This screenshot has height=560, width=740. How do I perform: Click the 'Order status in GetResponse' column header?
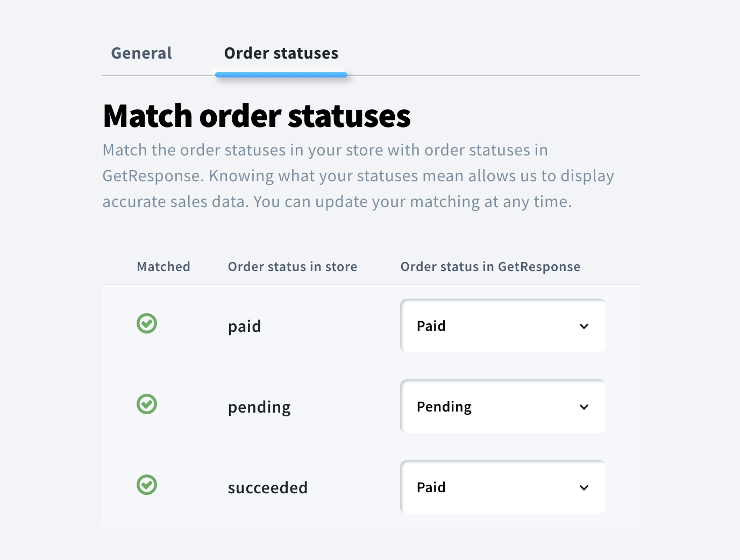click(x=490, y=267)
